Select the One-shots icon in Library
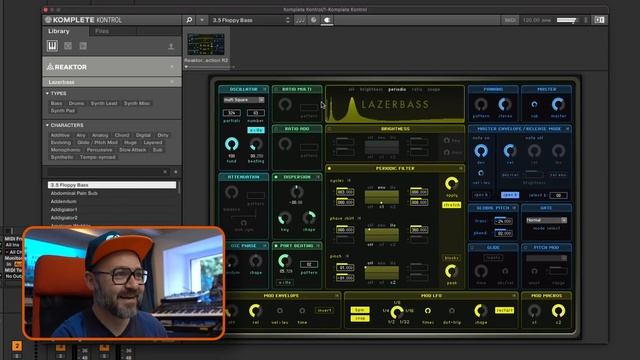 click(x=83, y=46)
